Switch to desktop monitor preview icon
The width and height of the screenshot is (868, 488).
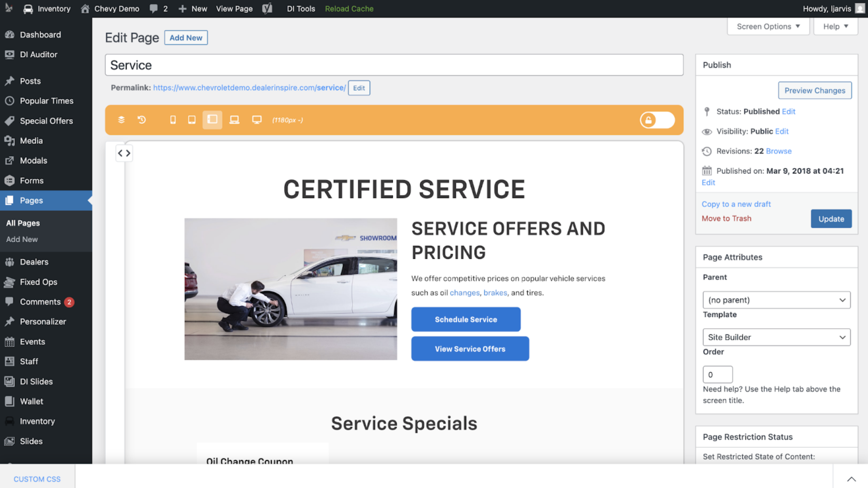(257, 120)
